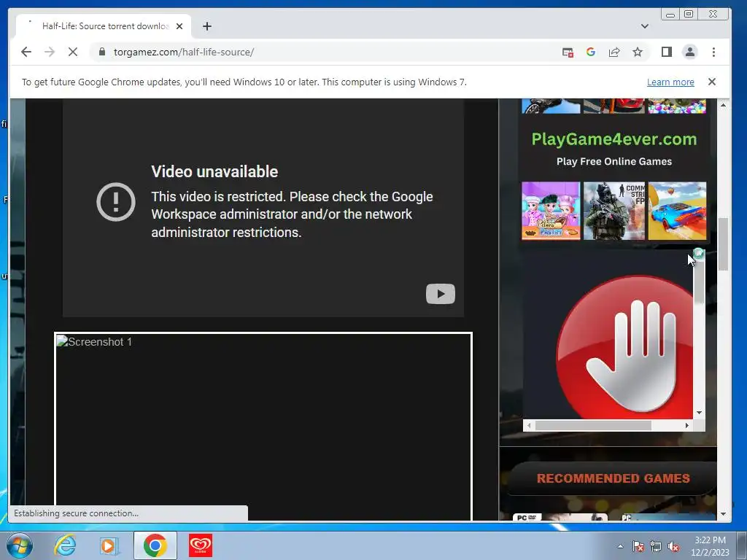Click the RECOMMENDED GAMES heading

(x=613, y=478)
